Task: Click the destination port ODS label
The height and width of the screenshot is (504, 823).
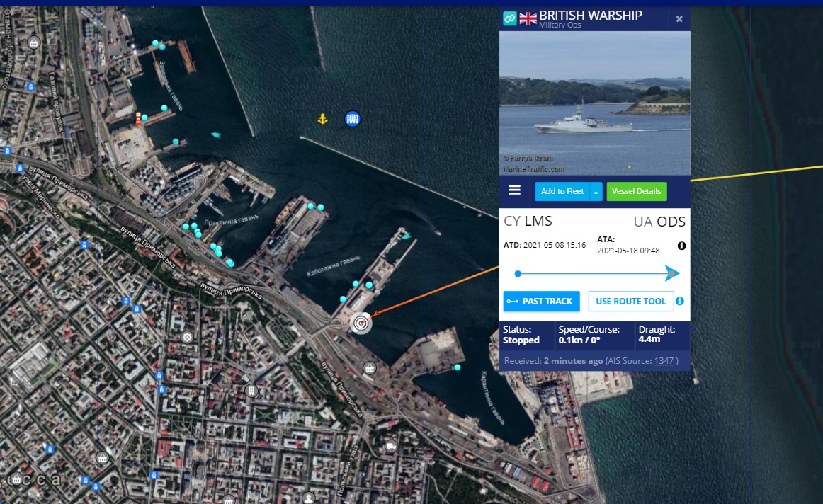Action: 671,222
